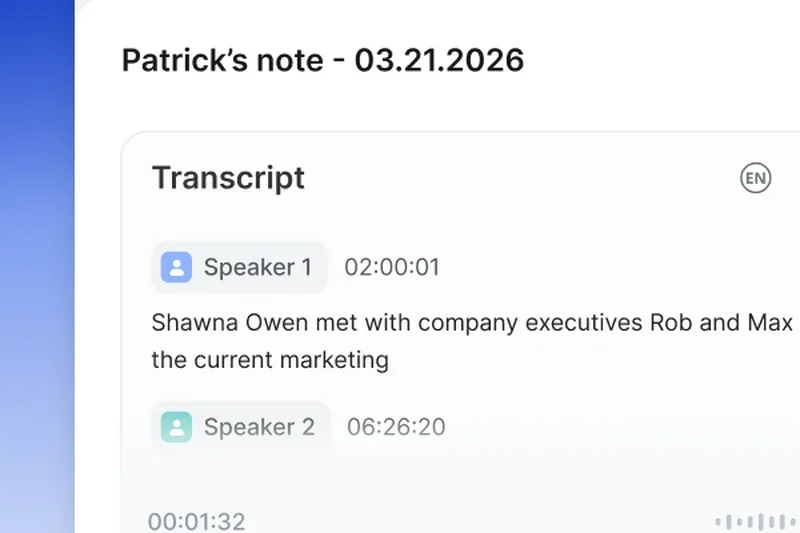Screen dimensions: 800x533
Task: Click the word "Max" in the transcript
Action: [770, 323]
